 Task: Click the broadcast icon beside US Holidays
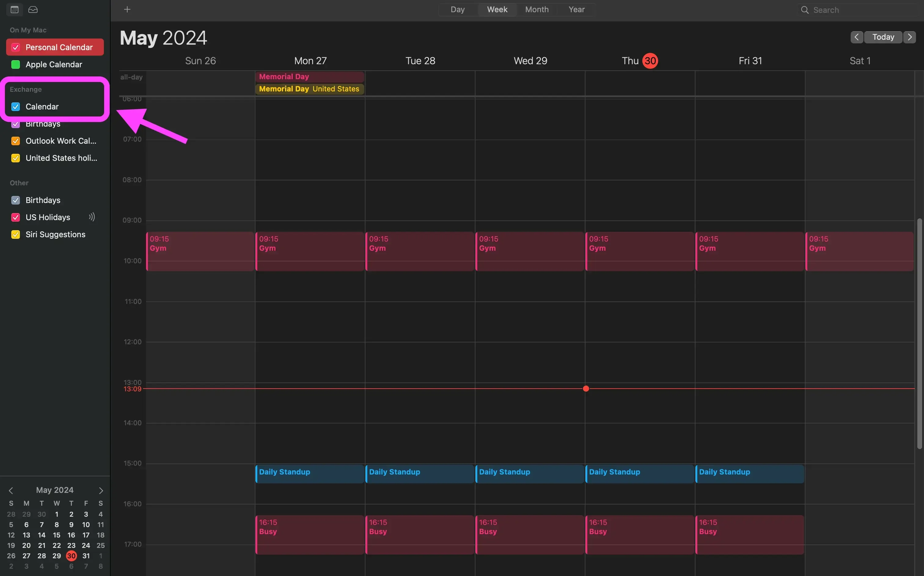[x=92, y=217]
